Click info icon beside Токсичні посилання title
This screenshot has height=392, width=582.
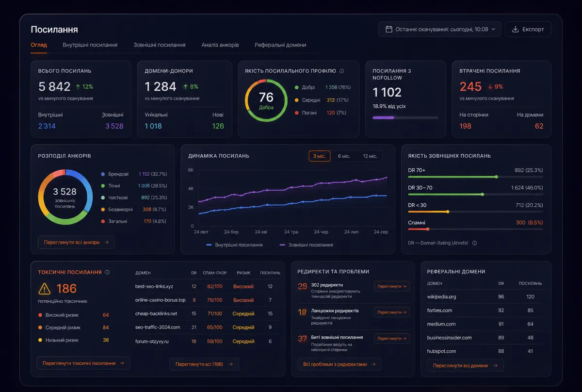coord(107,272)
